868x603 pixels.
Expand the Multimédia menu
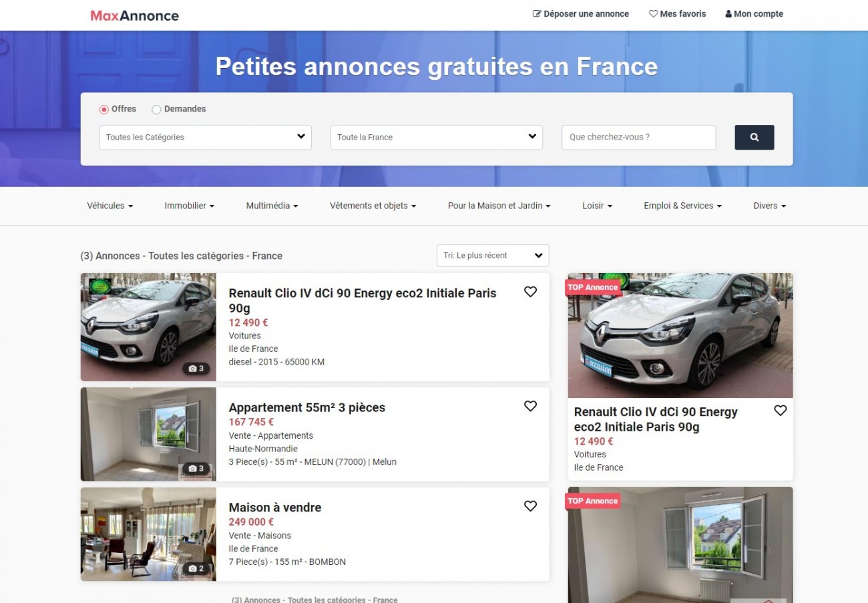pyautogui.click(x=272, y=206)
